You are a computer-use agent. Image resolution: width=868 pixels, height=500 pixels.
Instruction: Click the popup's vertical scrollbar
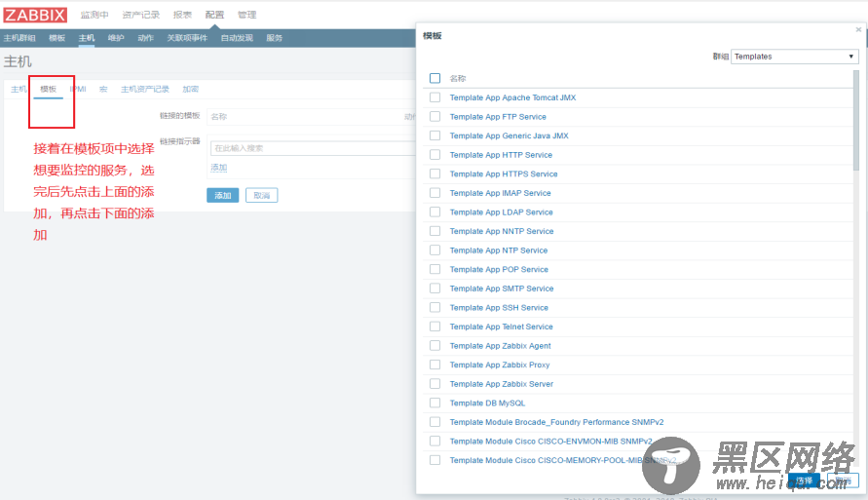pos(855,119)
